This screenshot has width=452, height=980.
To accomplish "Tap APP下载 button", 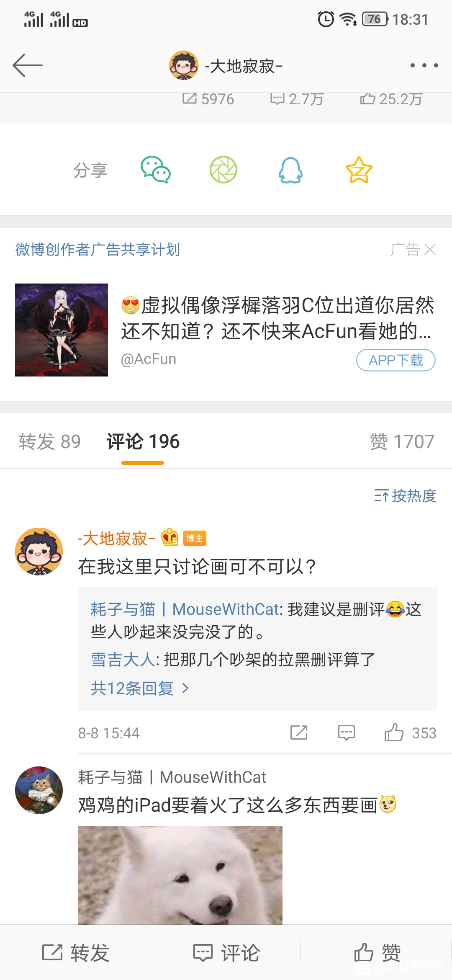I will pos(396,360).
